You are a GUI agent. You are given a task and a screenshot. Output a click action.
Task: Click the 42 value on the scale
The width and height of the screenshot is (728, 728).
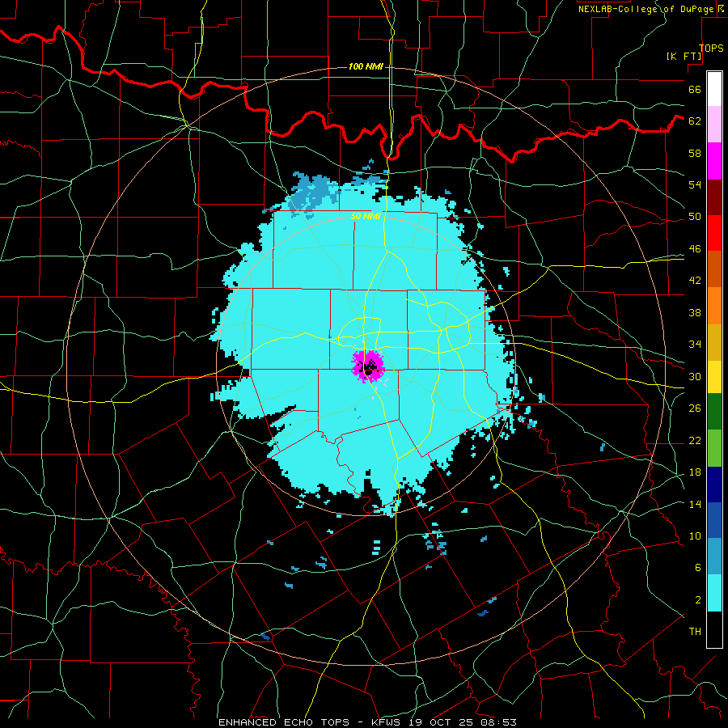tap(695, 281)
